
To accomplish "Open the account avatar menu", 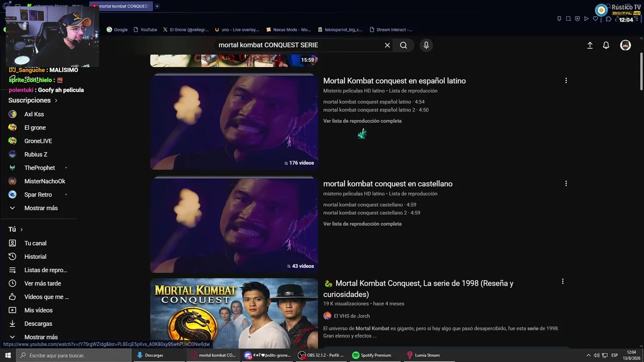I will pos(625,45).
